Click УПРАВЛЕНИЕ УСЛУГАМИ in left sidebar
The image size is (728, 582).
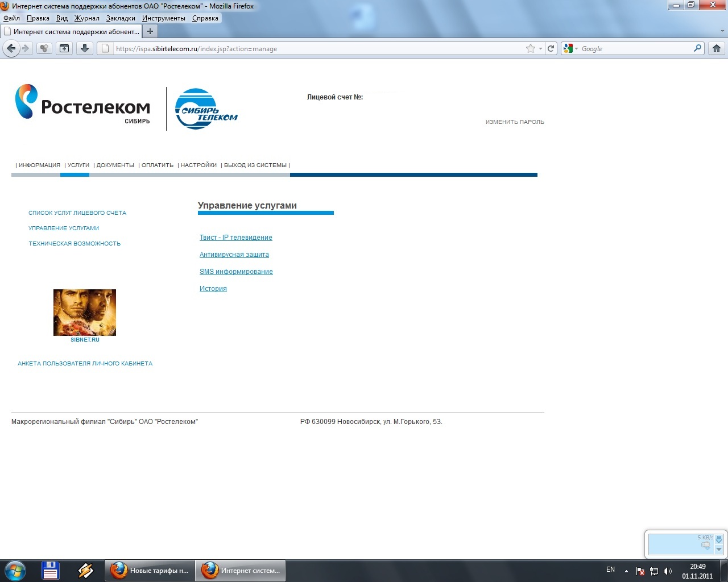point(64,228)
